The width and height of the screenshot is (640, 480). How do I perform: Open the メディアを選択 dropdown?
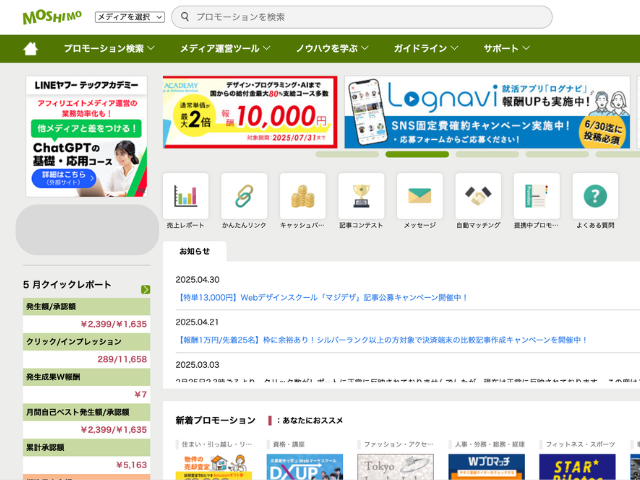point(130,17)
